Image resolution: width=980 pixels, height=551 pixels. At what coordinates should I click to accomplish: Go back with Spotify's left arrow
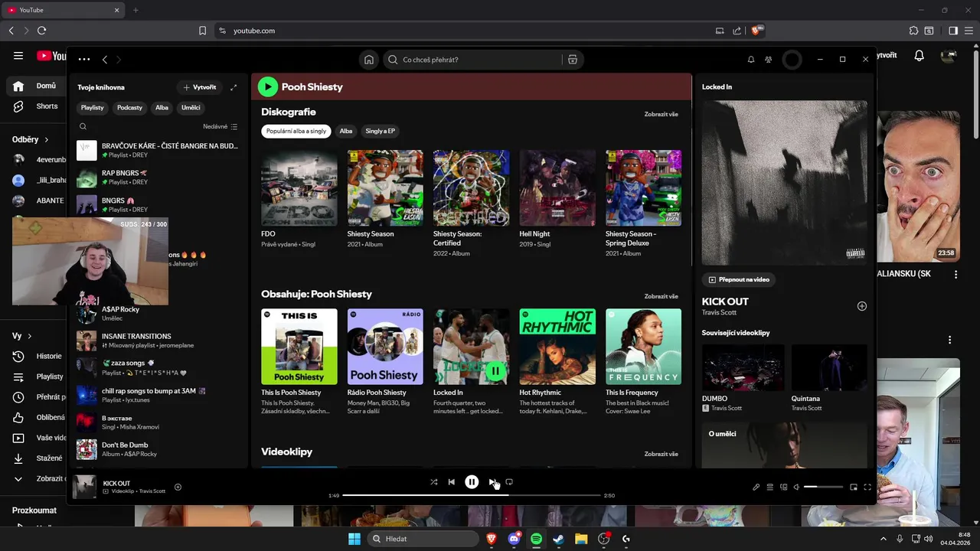pyautogui.click(x=105, y=60)
